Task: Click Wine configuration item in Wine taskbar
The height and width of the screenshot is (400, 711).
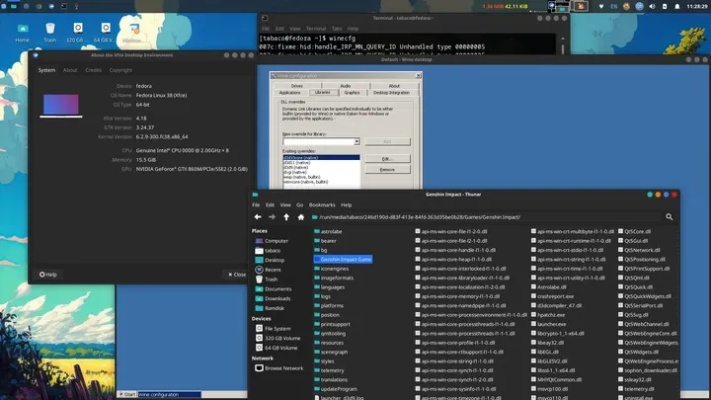Action: (x=169, y=395)
